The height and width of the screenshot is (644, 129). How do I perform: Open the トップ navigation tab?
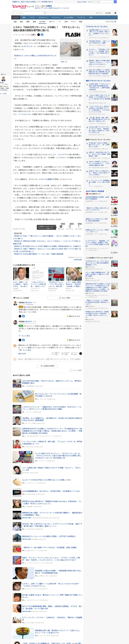(x=15, y=17)
